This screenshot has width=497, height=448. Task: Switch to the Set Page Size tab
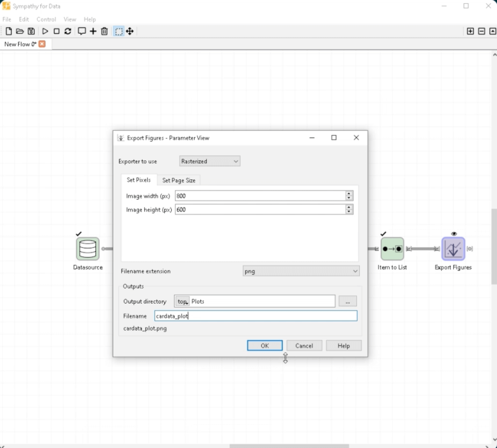(179, 180)
